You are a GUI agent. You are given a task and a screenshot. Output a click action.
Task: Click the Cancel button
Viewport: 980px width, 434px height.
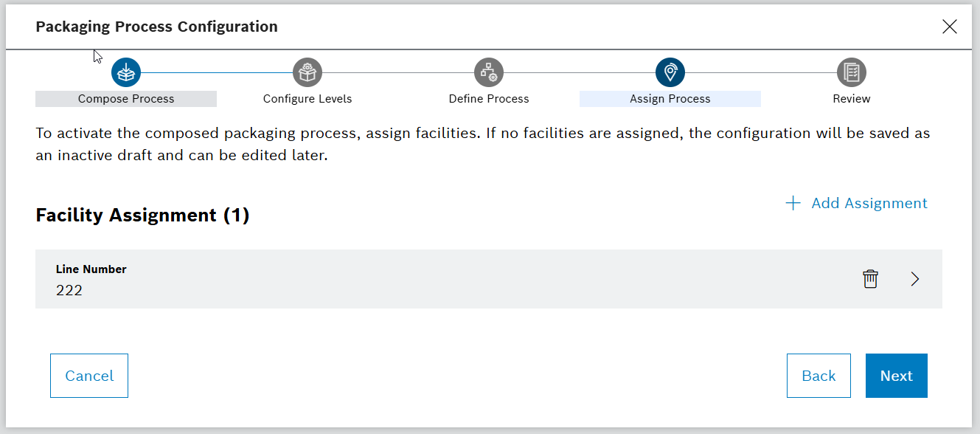pos(88,376)
